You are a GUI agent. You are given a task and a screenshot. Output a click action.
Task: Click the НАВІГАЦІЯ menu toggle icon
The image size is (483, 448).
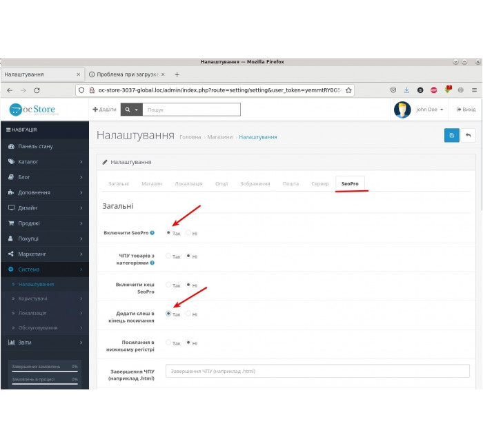point(8,130)
